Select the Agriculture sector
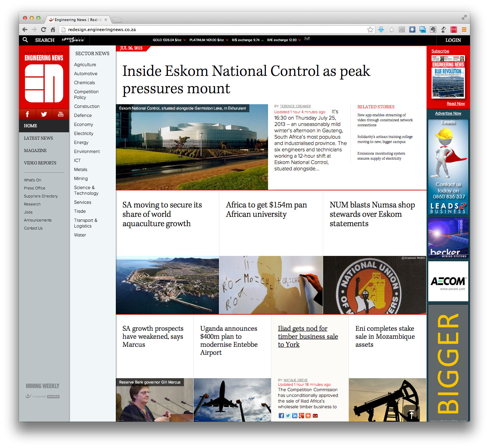 [x=85, y=65]
